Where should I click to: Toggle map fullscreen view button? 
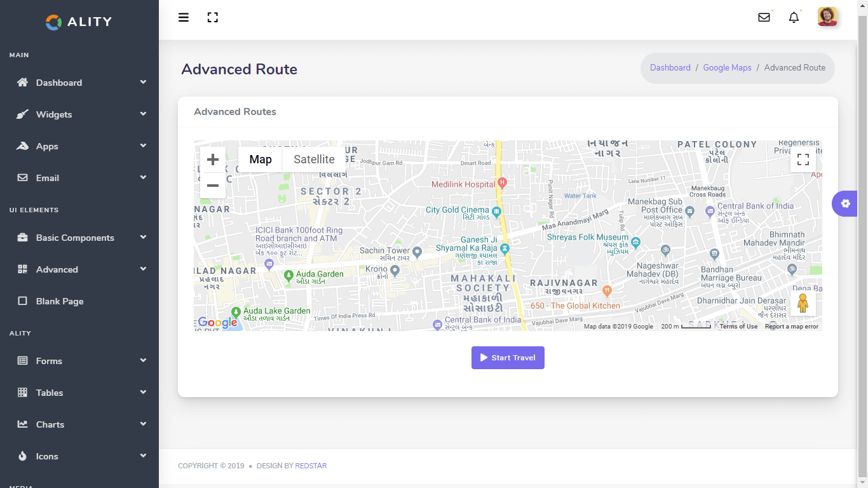tap(803, 159)
